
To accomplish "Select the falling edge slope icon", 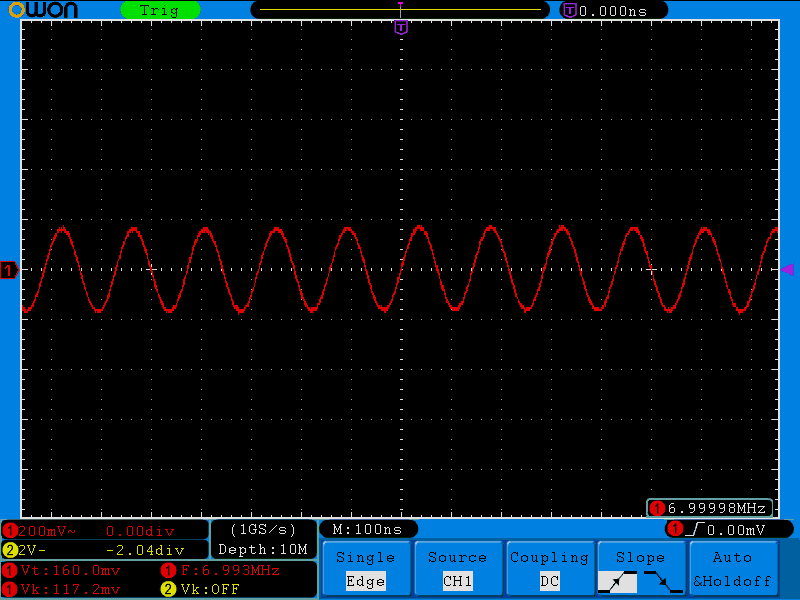I will coord(661,581).
